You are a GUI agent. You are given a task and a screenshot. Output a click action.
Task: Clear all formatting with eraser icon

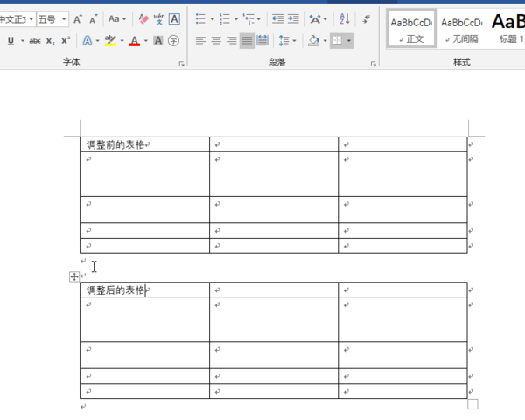point(143,19)
